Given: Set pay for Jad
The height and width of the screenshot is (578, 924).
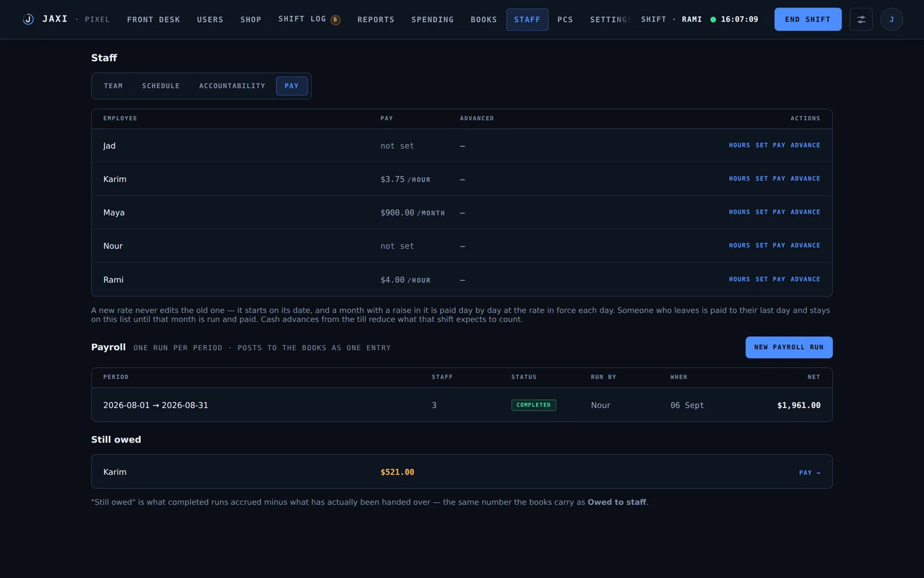Looking at the screenshot, I should point(770,145).
